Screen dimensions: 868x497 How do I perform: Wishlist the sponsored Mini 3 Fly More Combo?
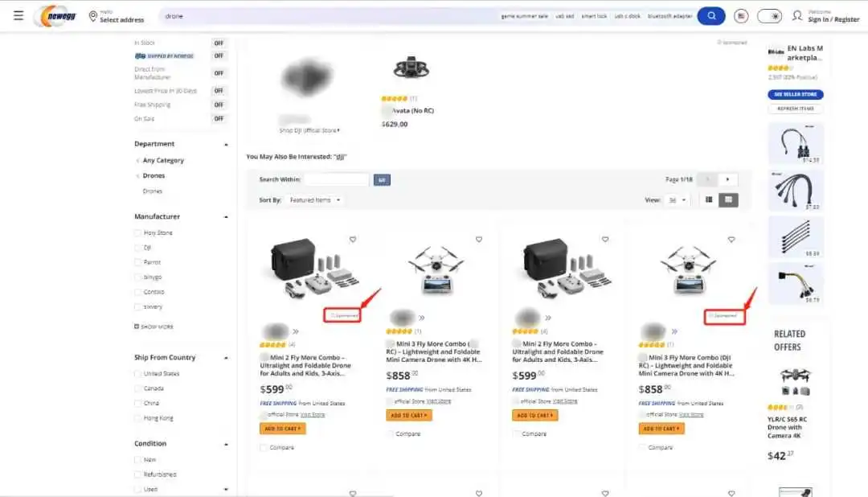(731, 240)
